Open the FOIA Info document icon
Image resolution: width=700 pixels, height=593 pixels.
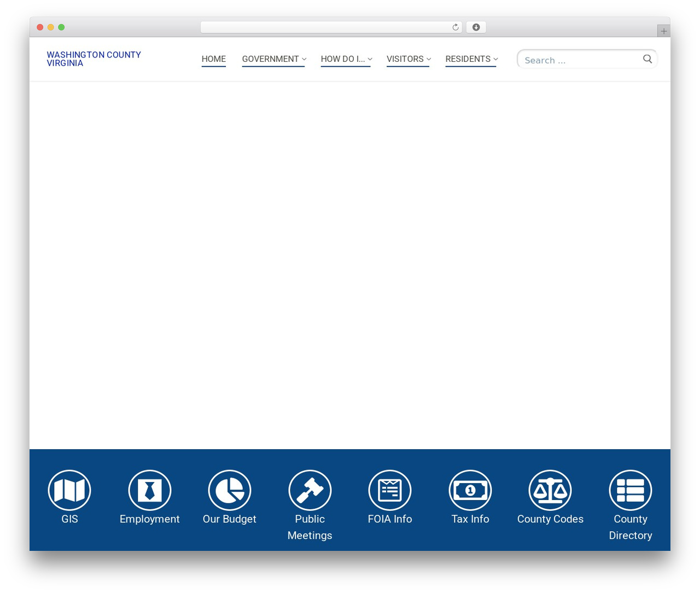390,490
